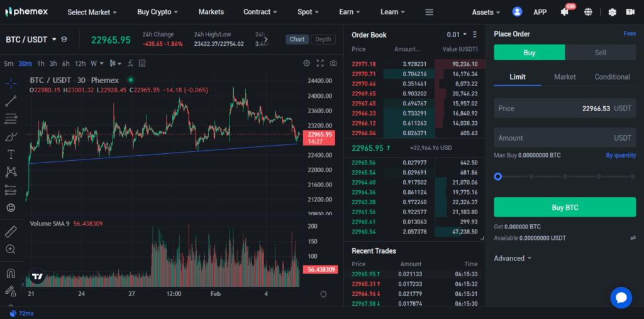Show the Chart view
The image size is (644, 319).
point(297,40)
